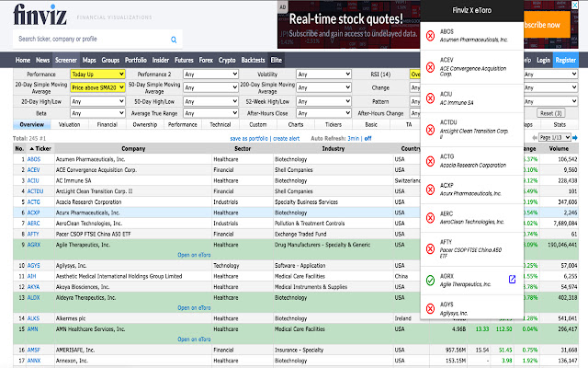Click the red X icon beside ACTDU
588x368 pixels.
(x=430, y=130)
